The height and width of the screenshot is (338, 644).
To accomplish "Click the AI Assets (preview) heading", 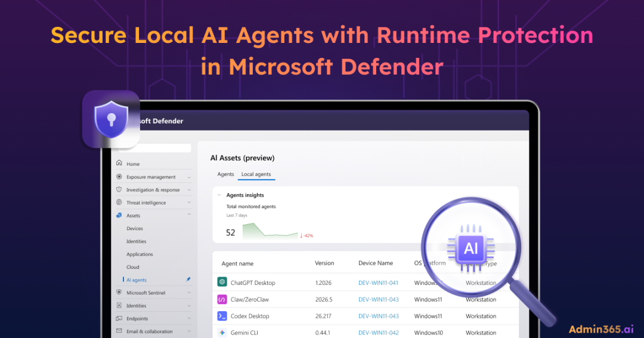I will [242, 158].
